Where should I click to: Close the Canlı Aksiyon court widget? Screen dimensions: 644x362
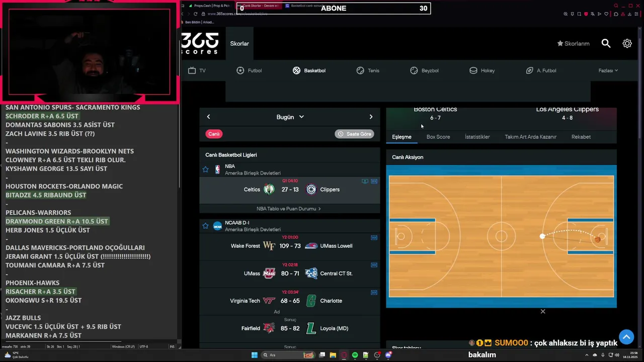[543, 311]
